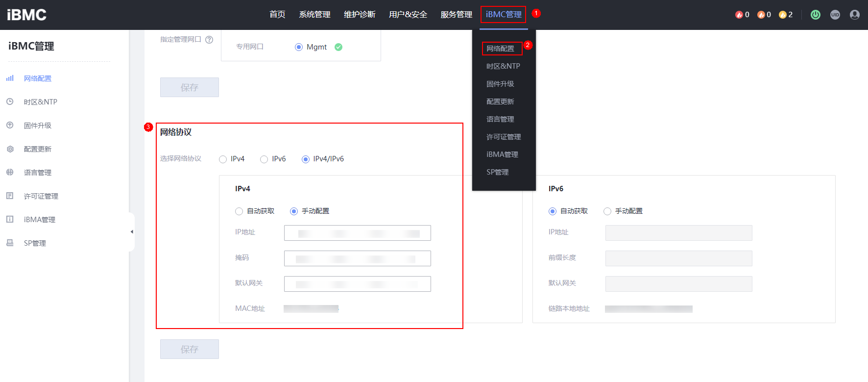Click sidebar 语言管理 globe icon
The image size is (868, 382).
point(10,172)
